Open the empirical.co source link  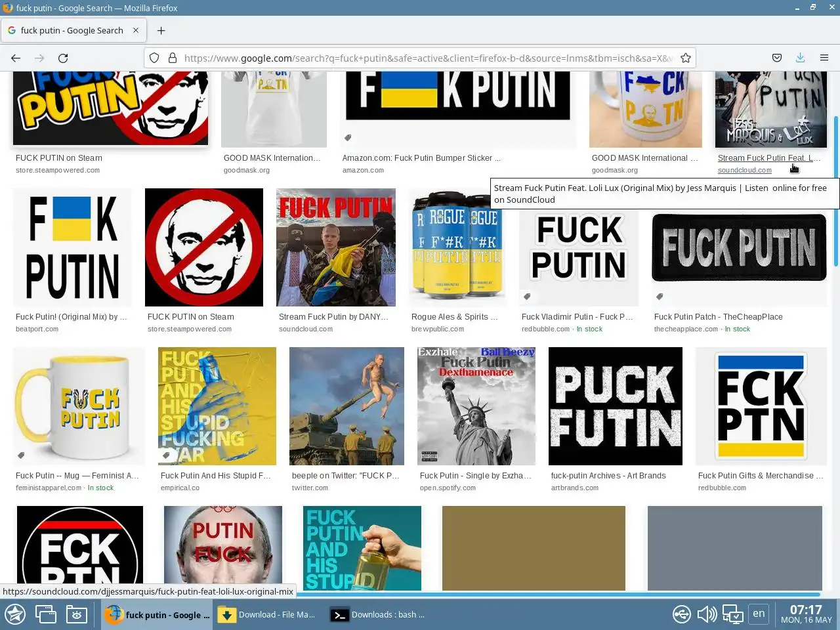[180, 488]
